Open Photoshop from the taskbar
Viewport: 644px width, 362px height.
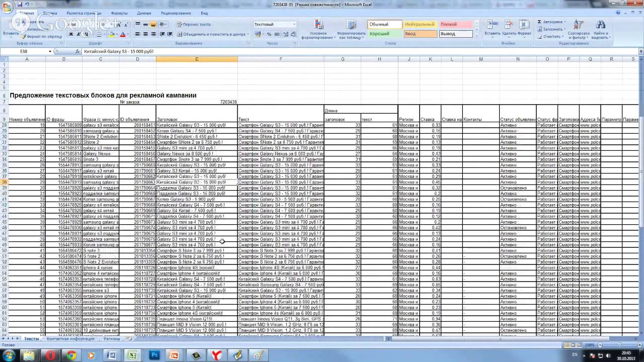154,355
